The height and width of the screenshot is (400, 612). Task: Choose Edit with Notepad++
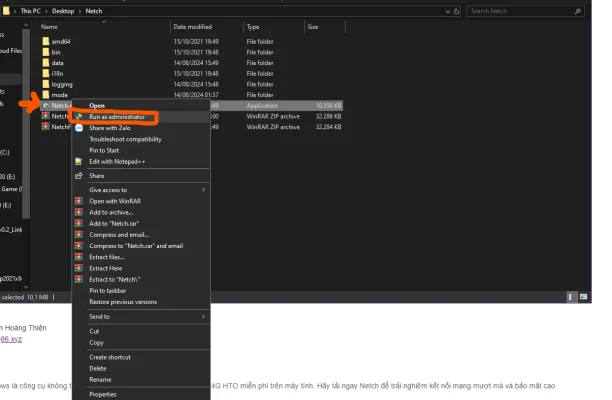click(117, 162)
